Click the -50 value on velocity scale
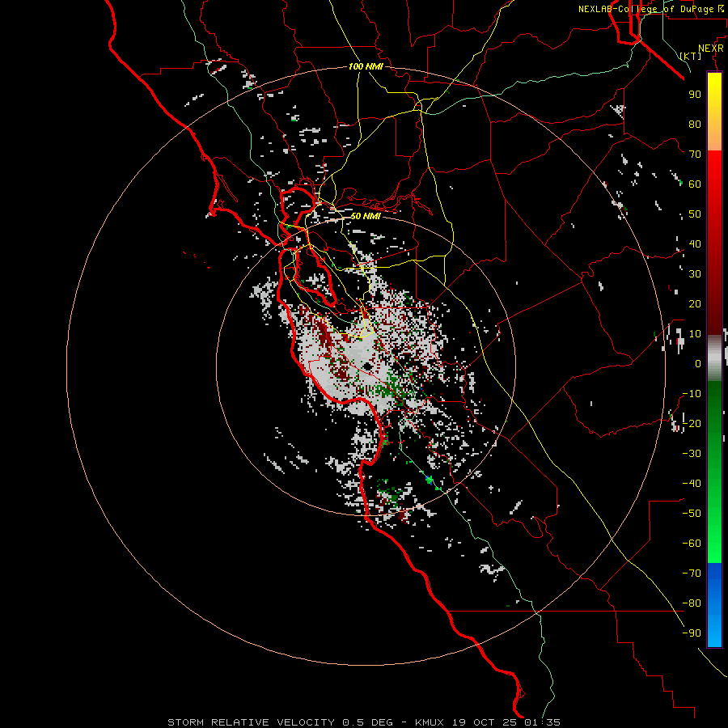This screenshot has height=728, width=728. [692, 514]
